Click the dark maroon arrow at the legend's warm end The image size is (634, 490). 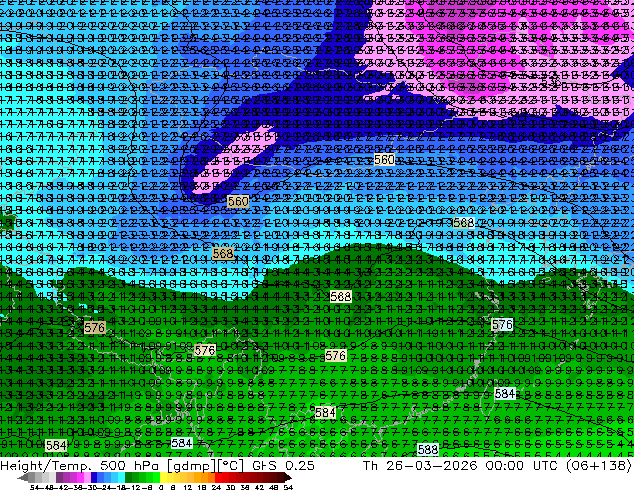pos(287,478)
